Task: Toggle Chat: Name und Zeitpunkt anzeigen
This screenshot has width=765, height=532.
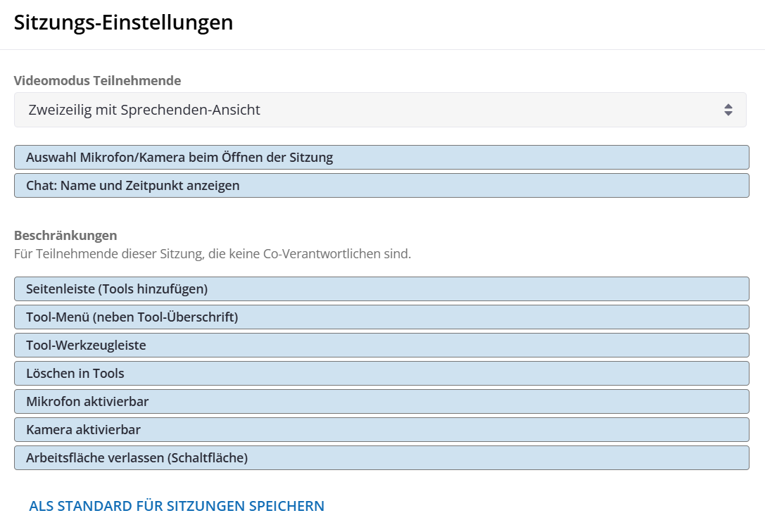Action: [x=381, y=186]
